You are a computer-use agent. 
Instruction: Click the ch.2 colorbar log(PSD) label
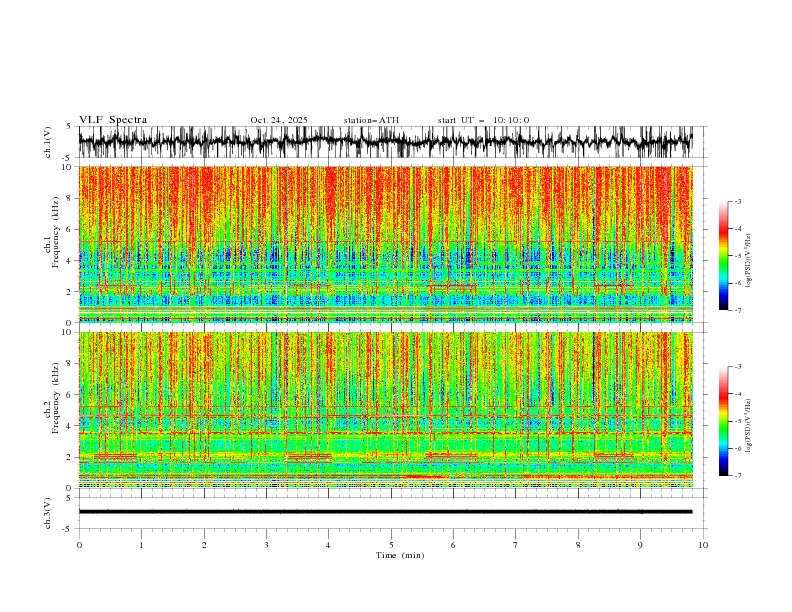[x=749, y=426]
